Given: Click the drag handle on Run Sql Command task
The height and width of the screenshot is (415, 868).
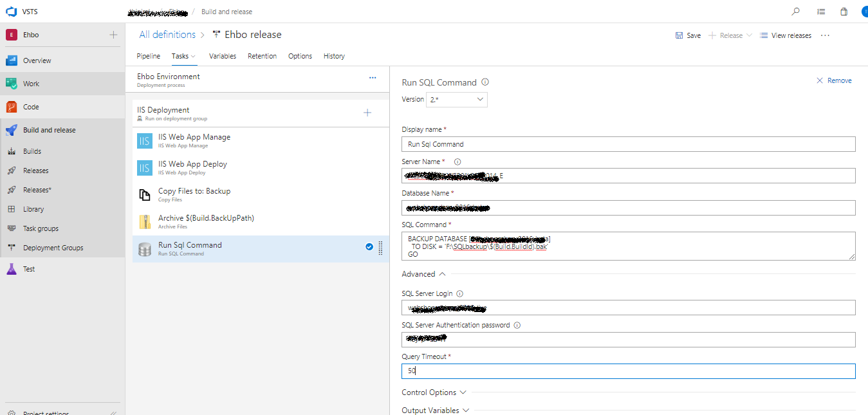Looking at the screenshot, I should tap(380, 248).
